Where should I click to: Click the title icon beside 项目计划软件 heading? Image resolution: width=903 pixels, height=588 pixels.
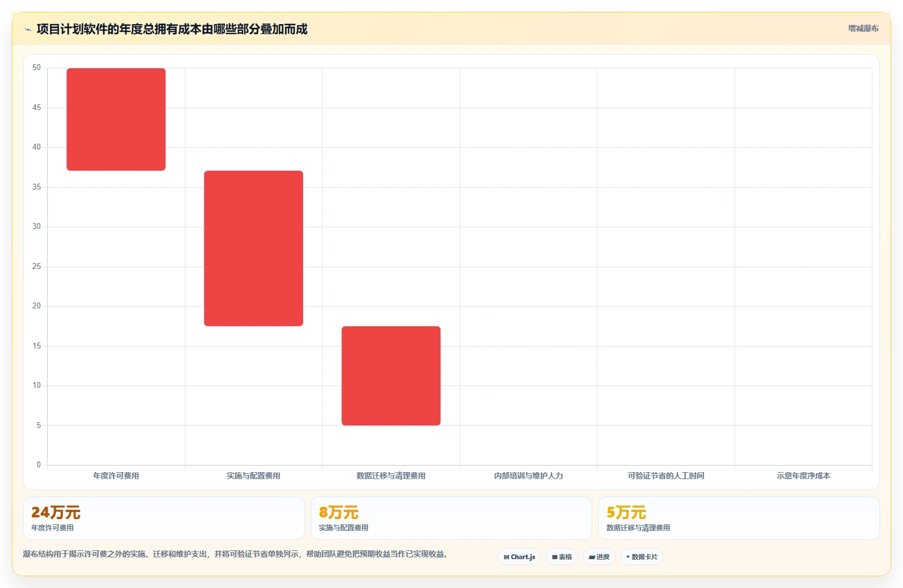coord(28,29)
